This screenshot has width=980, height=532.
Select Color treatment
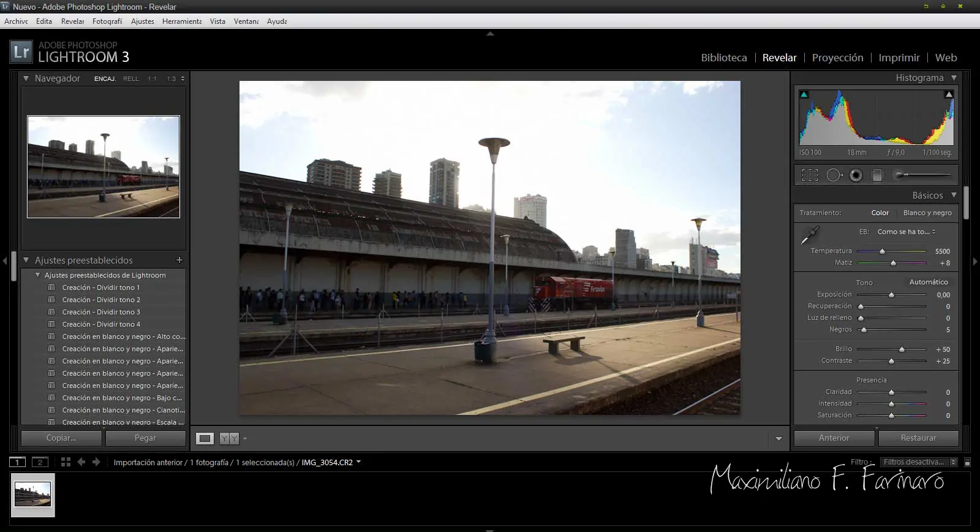click(880, 213)
